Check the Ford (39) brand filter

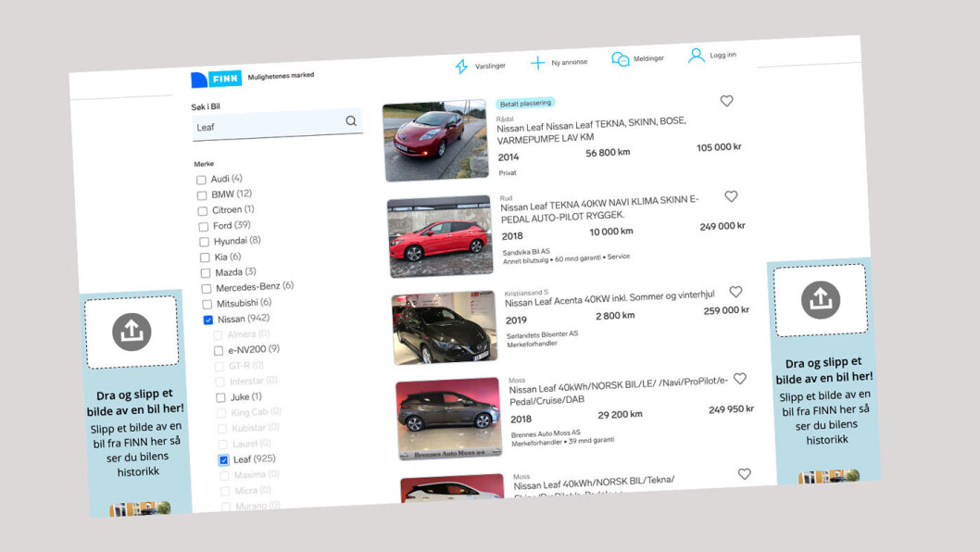204,226
